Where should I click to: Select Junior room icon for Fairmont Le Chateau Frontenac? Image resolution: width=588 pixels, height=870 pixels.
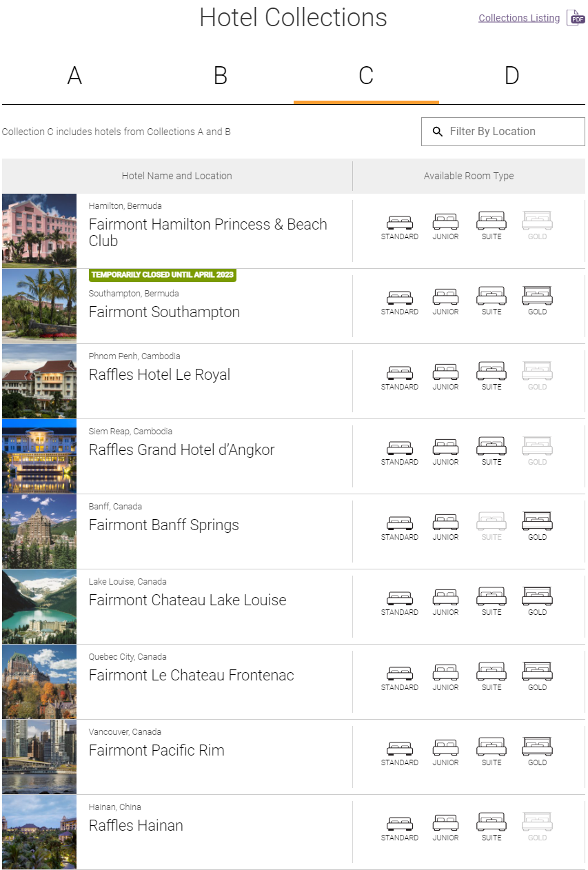445,671
